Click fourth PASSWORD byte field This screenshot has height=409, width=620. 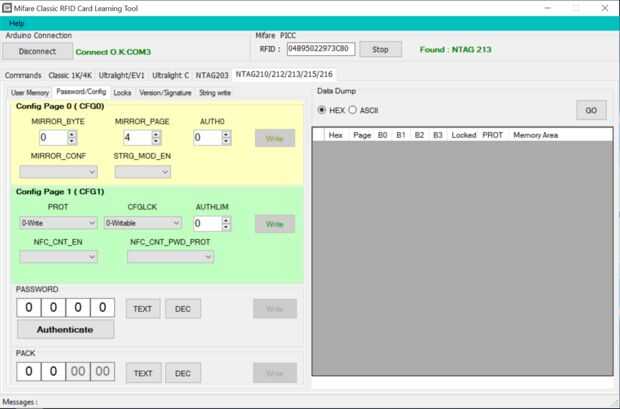(x=102, y=307)
